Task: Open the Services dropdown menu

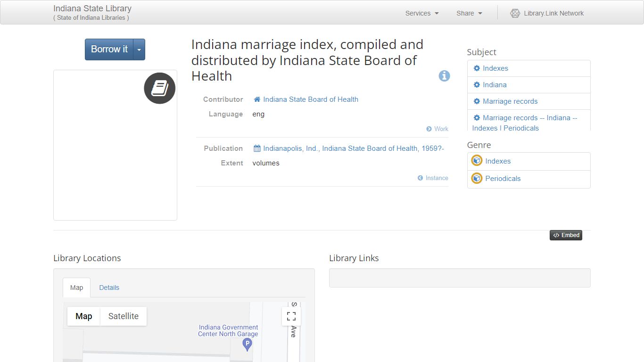Action: (x=422, y=13)
